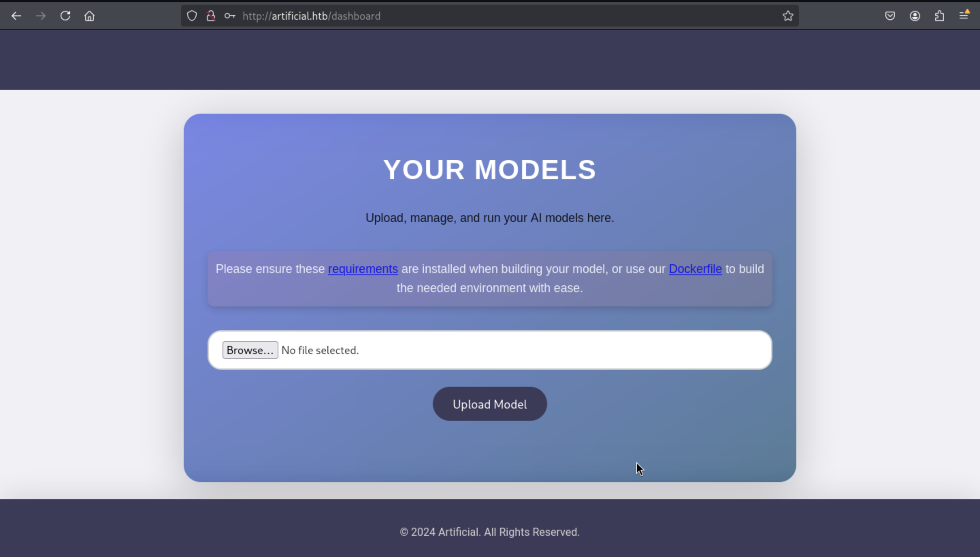Open the Firefox account icon

[x=915, y=16]
